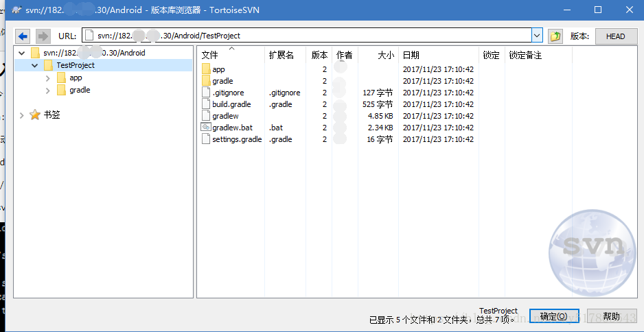
Task: Click the bookmarks star icon
Action: [35, 115]
